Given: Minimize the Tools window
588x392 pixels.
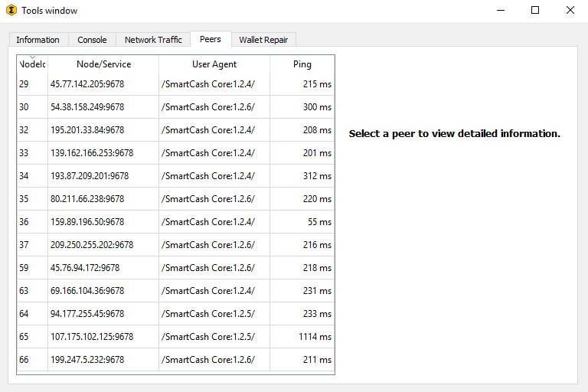Looking at the screenshot, I should [x=501, y=10].
